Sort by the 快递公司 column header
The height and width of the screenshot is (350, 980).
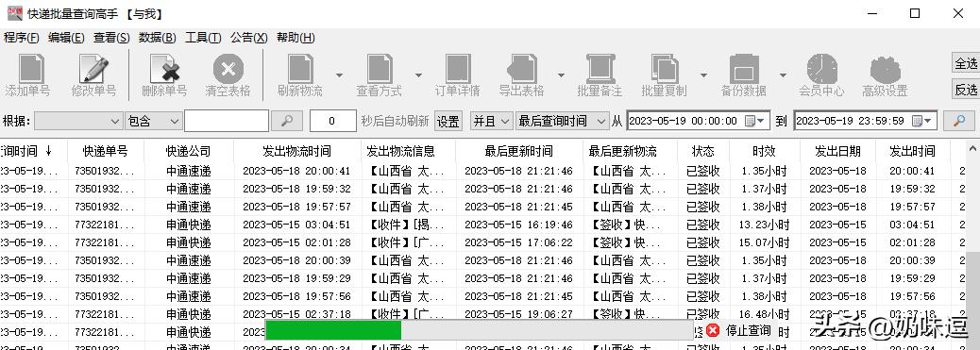188,151
